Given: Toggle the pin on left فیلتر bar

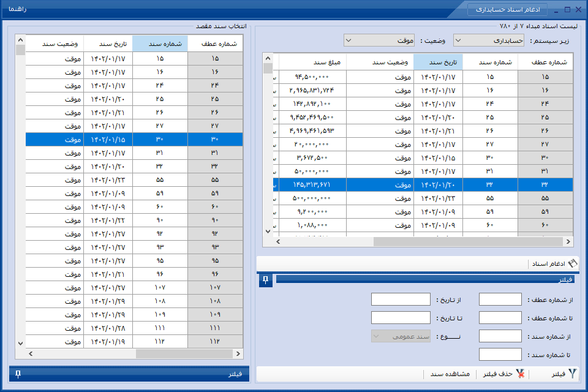Looking at the screenshot, I should [x=18, y=374].
